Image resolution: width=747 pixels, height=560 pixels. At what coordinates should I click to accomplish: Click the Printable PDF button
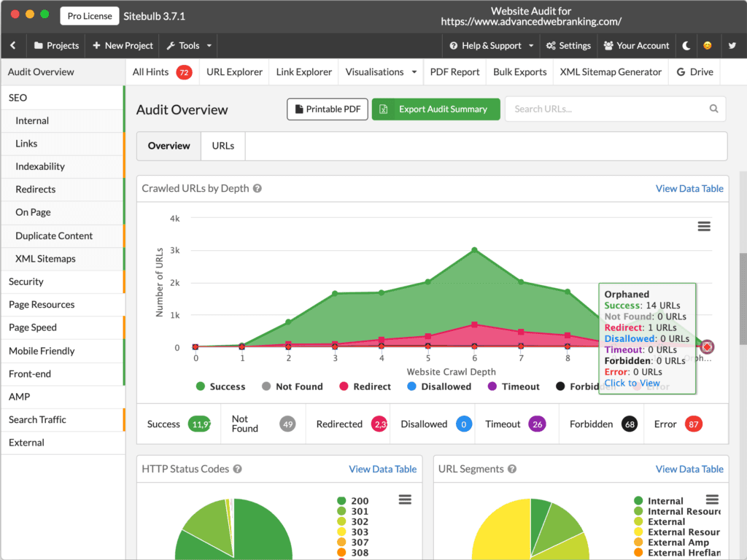coord(328,109)
